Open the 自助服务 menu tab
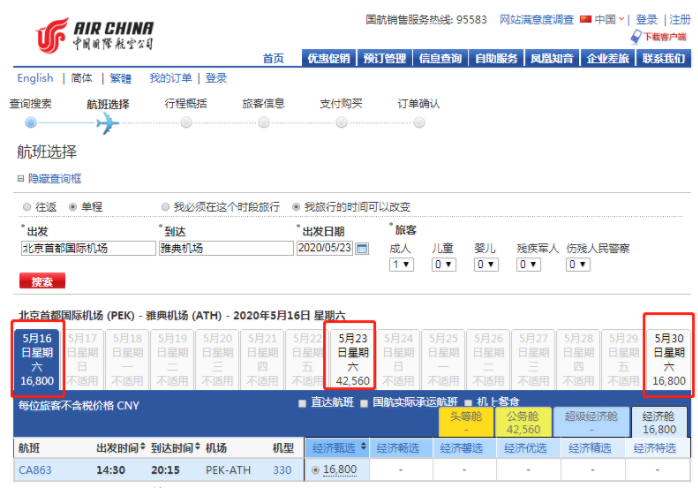This screenshot has width=698, height=491. (x=496, y=58)
